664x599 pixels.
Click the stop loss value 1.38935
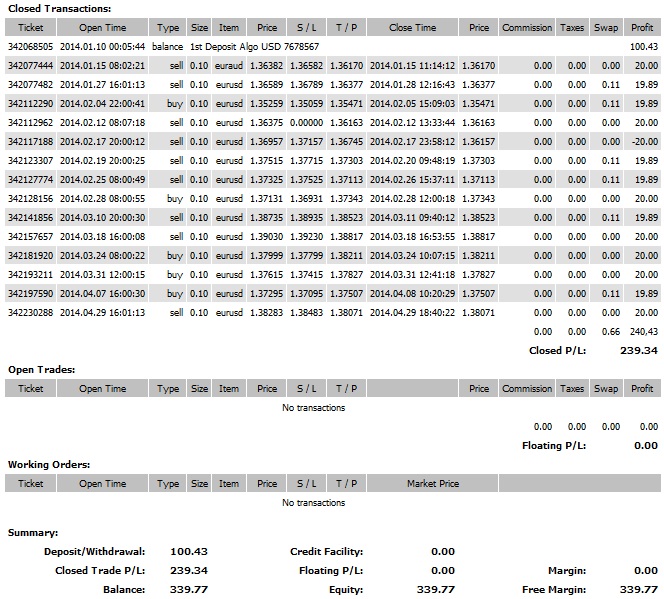tap(307, 218)
